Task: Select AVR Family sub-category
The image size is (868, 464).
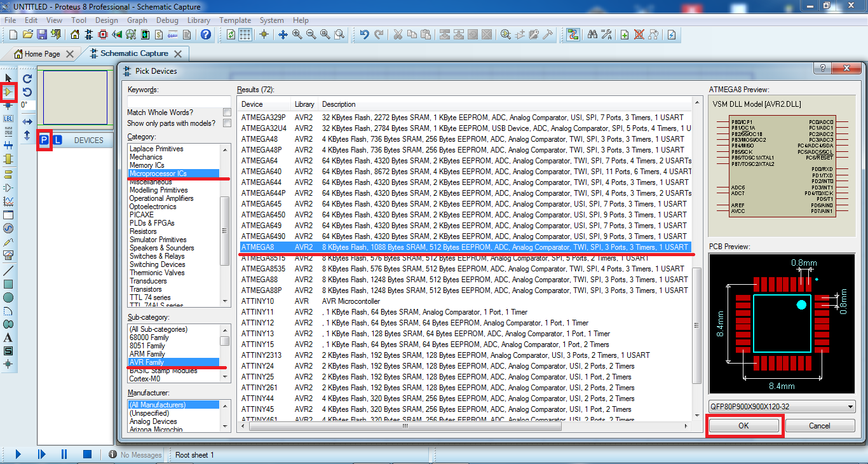Action: click(x=173, y=362)
